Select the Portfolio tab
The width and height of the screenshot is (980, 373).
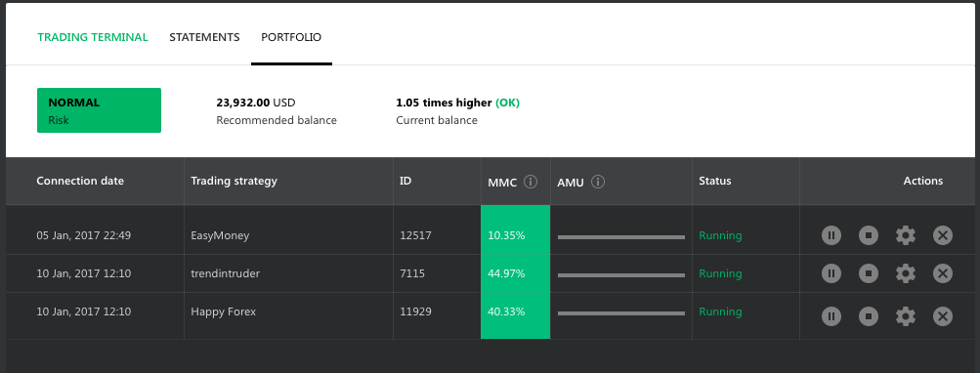(x=291, y=37)
